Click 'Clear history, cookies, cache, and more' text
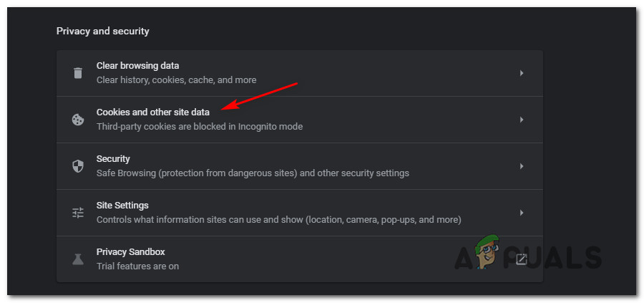 [x=176, y=80]
